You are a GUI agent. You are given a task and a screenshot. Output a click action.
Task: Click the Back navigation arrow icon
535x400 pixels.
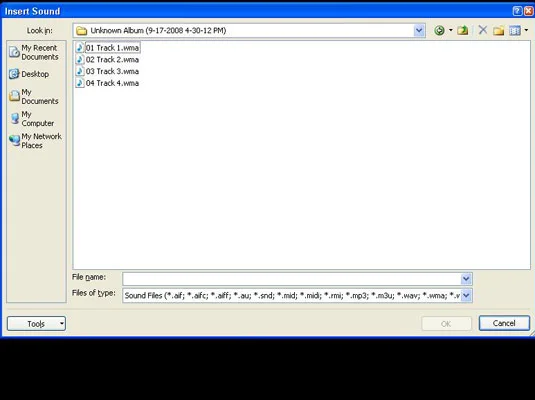coord(439,31)
